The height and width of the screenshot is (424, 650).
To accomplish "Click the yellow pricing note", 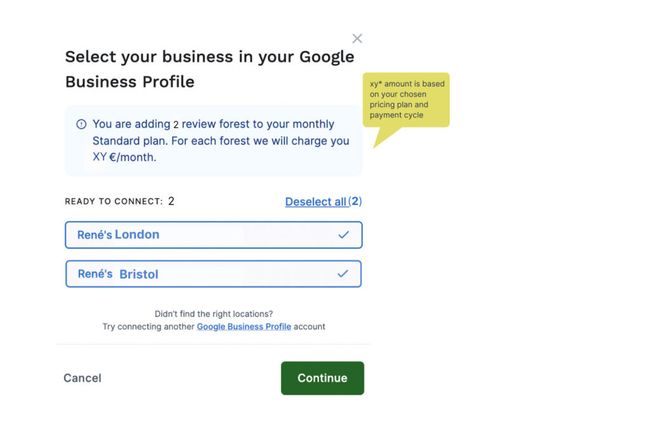I will pos(407,99).
